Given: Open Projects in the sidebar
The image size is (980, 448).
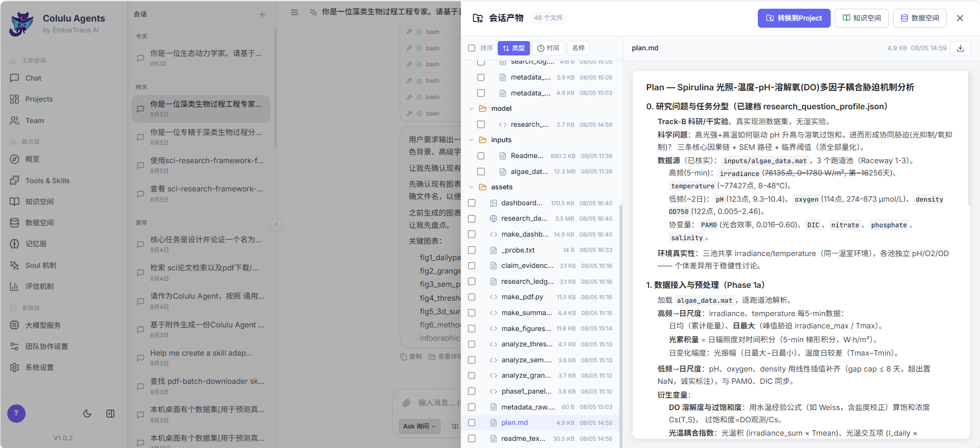Looking at the screenshot, I should click(x=39, y=99).
